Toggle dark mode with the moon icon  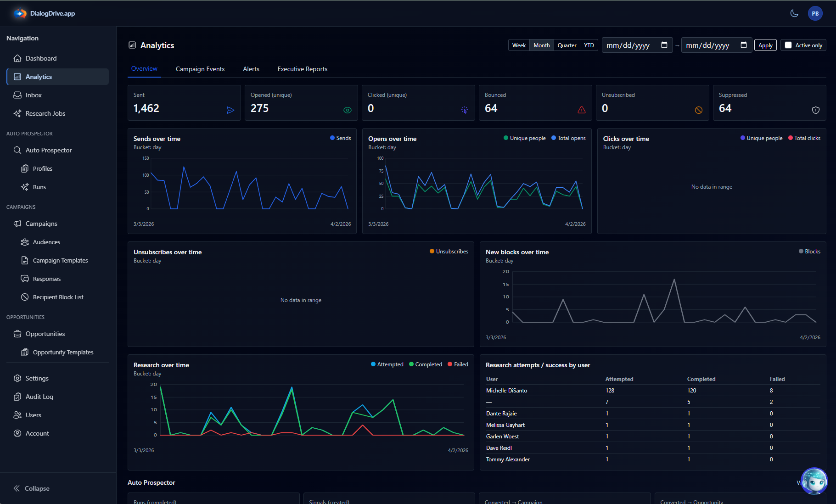pyautogui.click(x=795, y=13)
